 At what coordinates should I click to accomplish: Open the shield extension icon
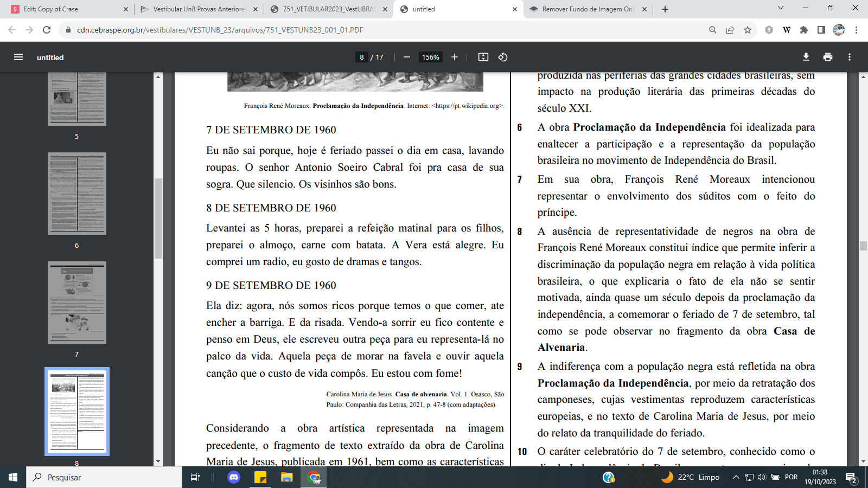coord(769,30)
